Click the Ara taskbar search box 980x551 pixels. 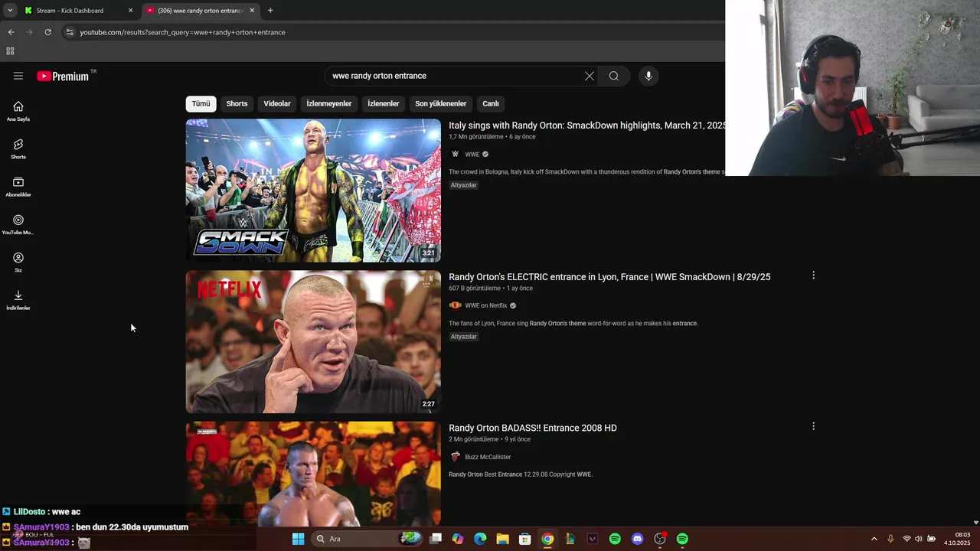coord(367,539)
